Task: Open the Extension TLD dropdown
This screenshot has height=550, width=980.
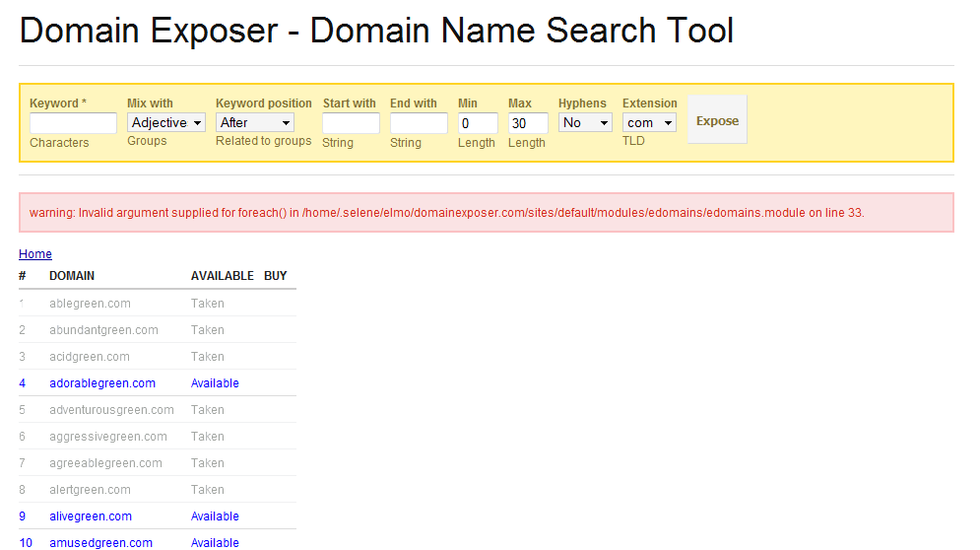Action: coord(649,122)
